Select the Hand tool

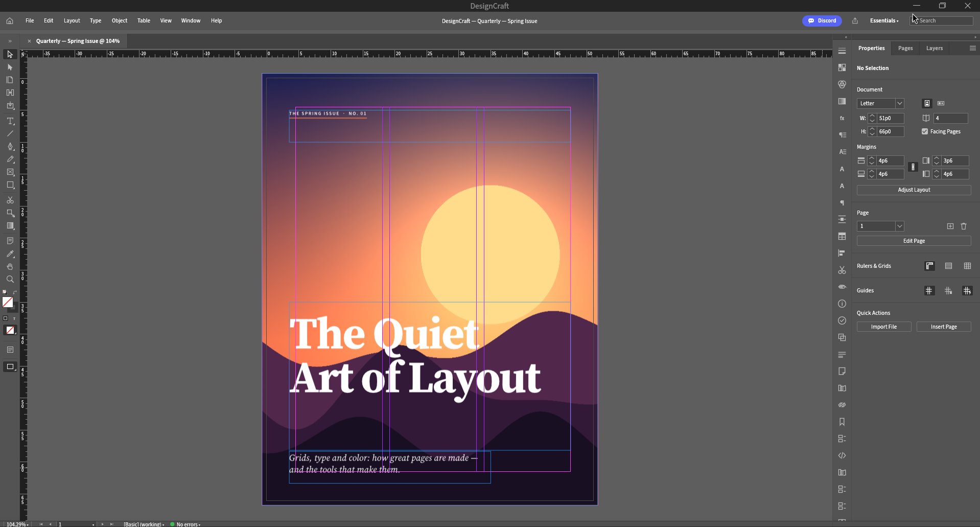(x=10, y=266)
